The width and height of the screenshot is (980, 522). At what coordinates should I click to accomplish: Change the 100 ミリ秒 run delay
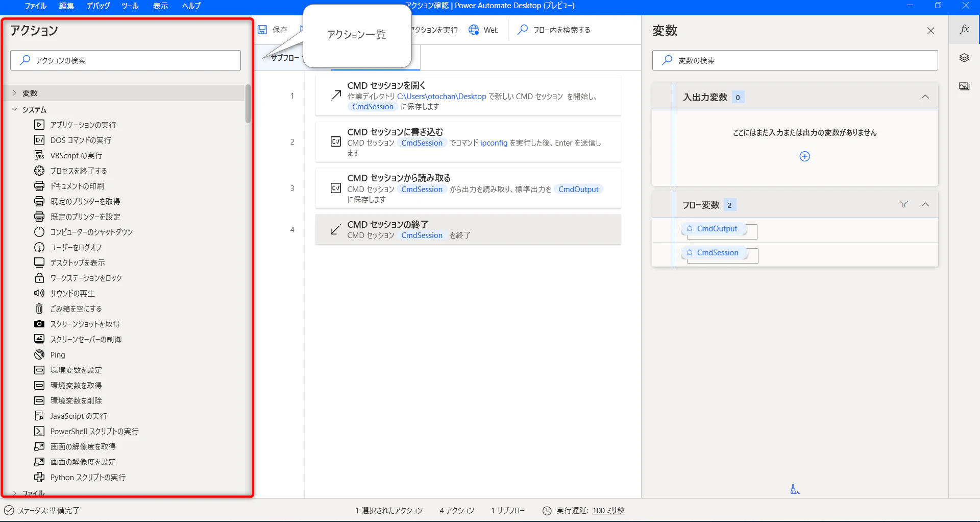pyautogui.click(x=608, y=510)
